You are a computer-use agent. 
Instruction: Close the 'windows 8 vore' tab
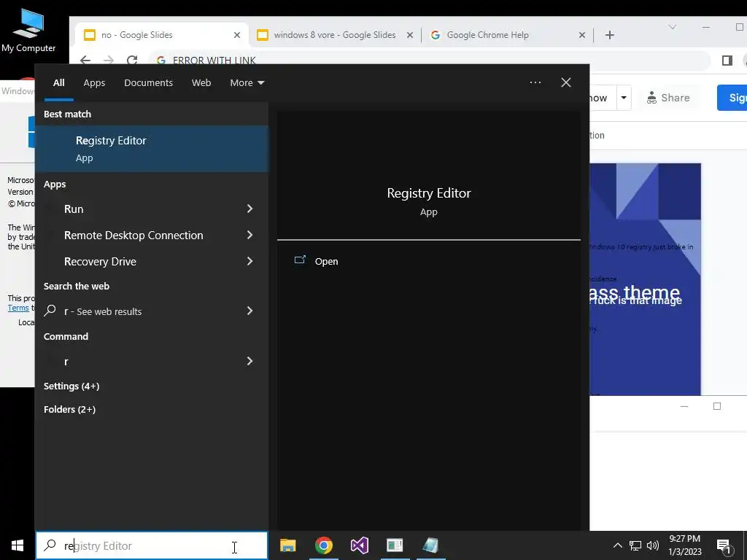(410, 35)
